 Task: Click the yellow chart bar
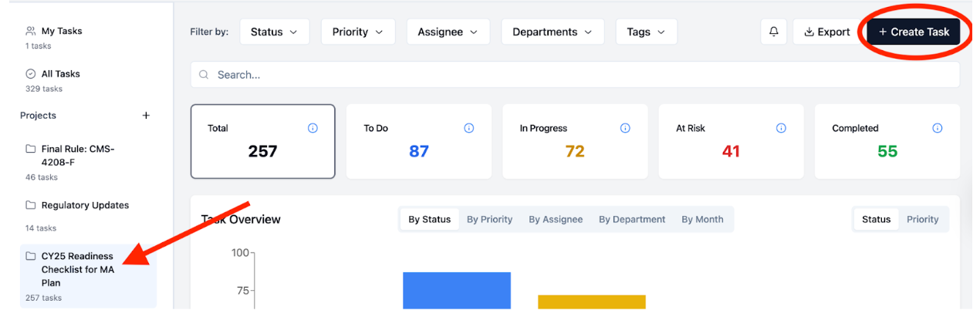592,302
